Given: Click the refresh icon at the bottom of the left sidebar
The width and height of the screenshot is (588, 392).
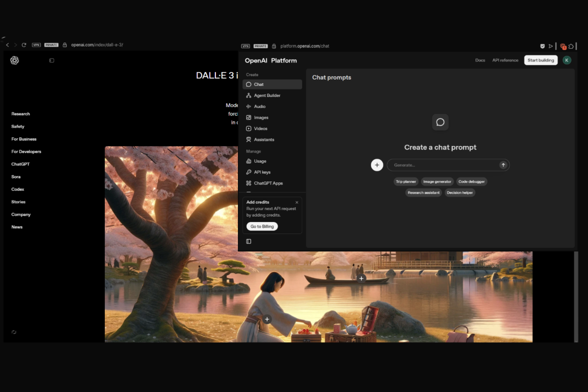Looking at the screenshot, I should coord(14,332).
